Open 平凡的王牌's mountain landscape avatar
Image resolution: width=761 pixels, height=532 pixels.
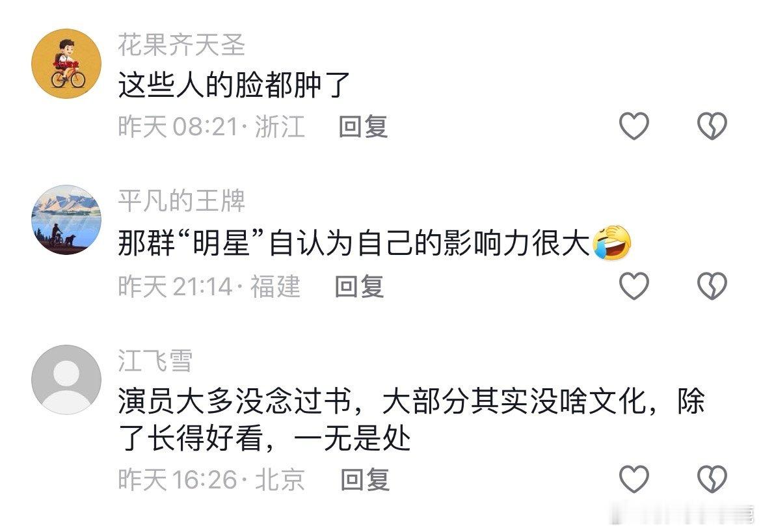click(x=66, y=219)
